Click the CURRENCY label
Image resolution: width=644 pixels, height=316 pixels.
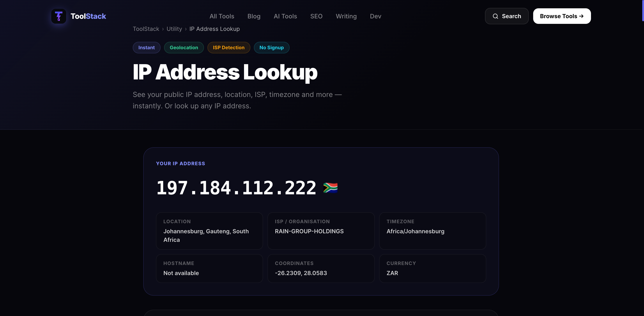401,263
